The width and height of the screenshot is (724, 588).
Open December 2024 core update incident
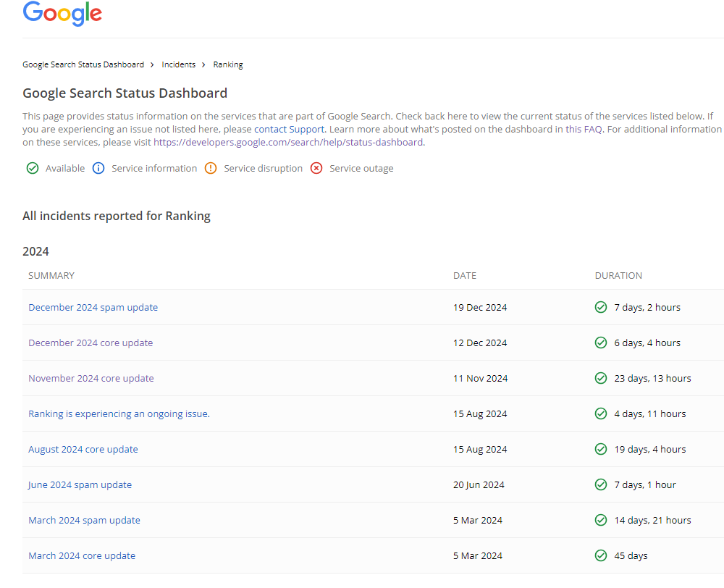[90, 343]
